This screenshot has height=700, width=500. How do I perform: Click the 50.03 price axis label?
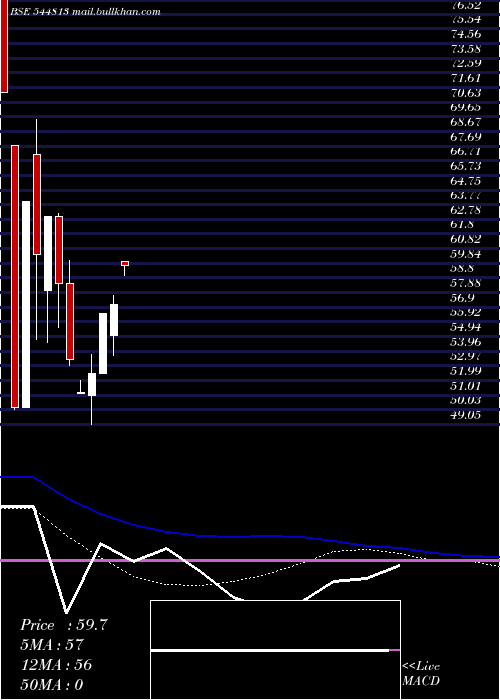pyautogui.click(x=466, y=400)
